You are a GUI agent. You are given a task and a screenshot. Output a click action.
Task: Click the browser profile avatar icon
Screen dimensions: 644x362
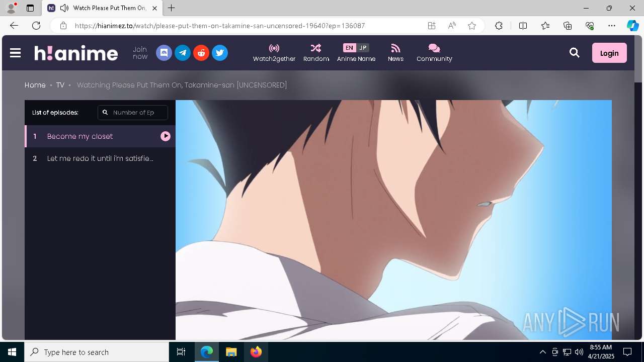coord(11,8)
